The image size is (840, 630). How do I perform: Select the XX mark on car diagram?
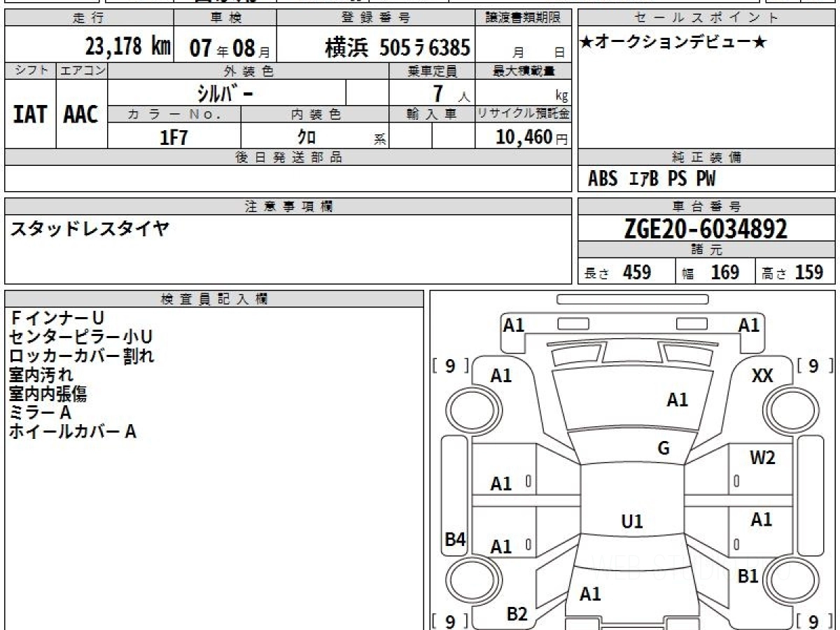[762, 376]
